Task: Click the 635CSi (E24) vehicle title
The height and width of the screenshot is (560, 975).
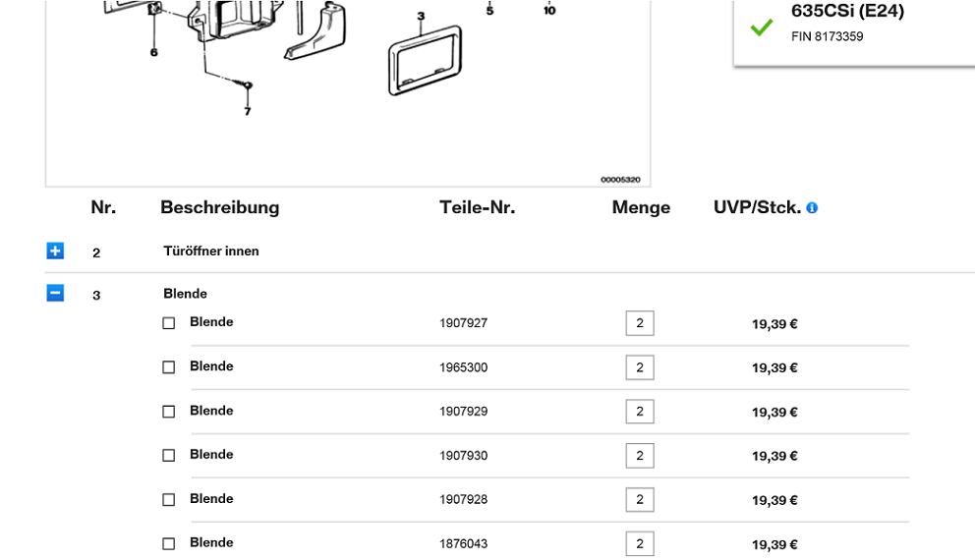Action: click(847, 12)
